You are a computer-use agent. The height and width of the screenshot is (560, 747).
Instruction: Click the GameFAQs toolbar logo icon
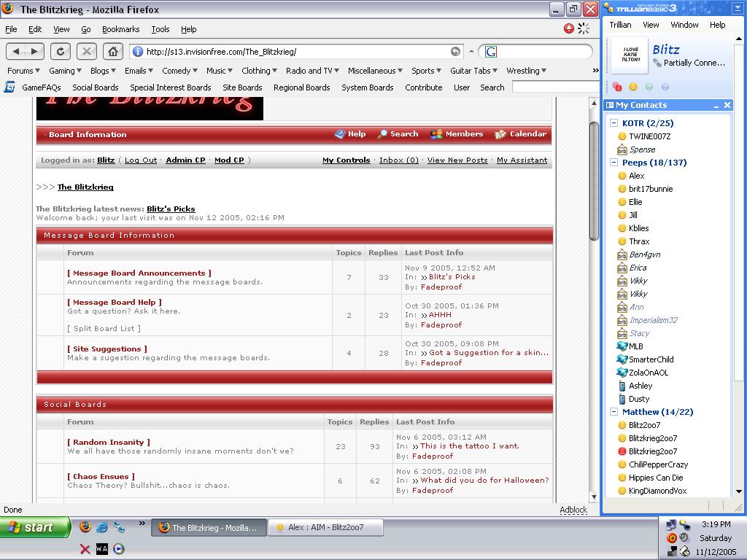9,87
